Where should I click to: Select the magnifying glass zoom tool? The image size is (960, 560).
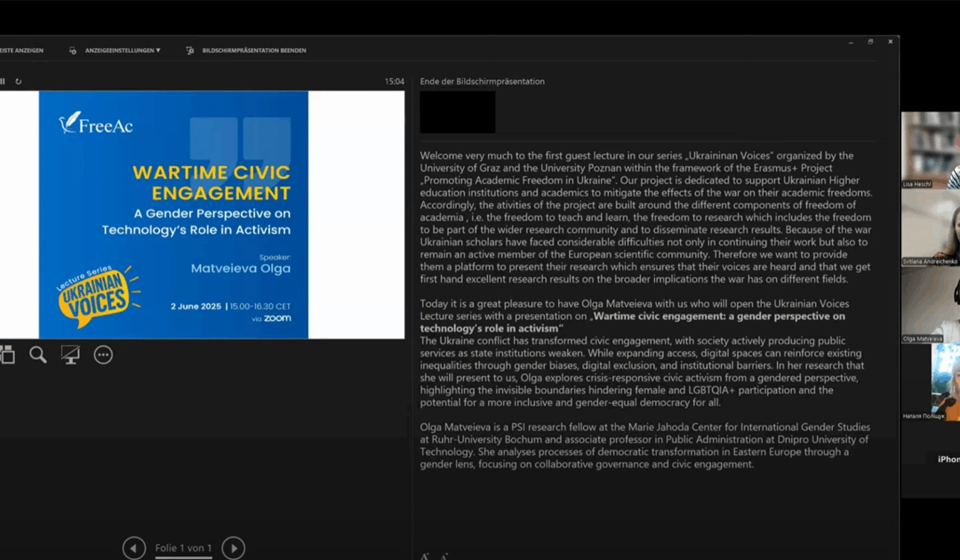(x=36, y=354)
